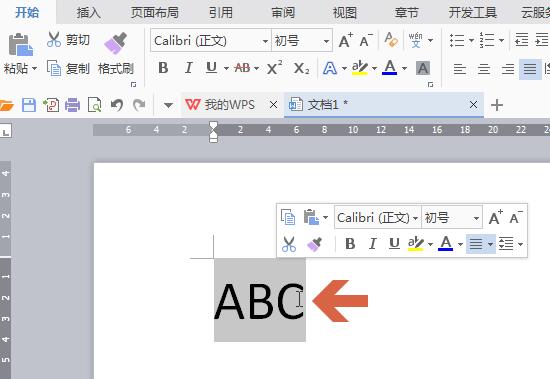This screenshot has width=550, height=379.
Task: Switch to 视图 ribbon tab
Action: pyautogui.click(x=344, y=13)
